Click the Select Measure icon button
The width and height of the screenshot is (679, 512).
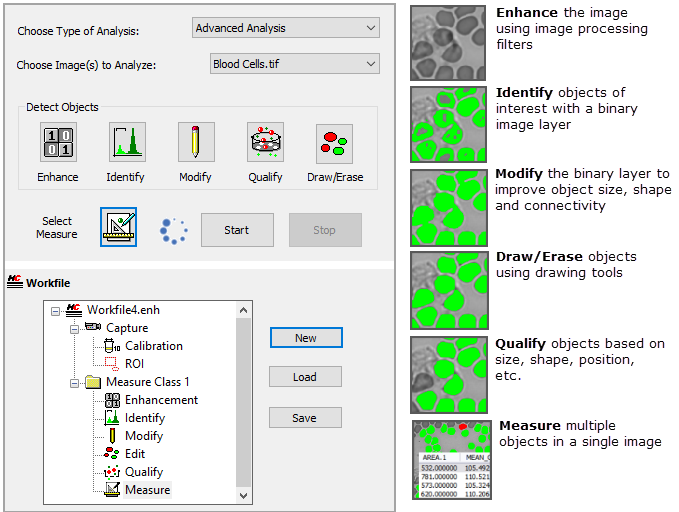point(118,228)
